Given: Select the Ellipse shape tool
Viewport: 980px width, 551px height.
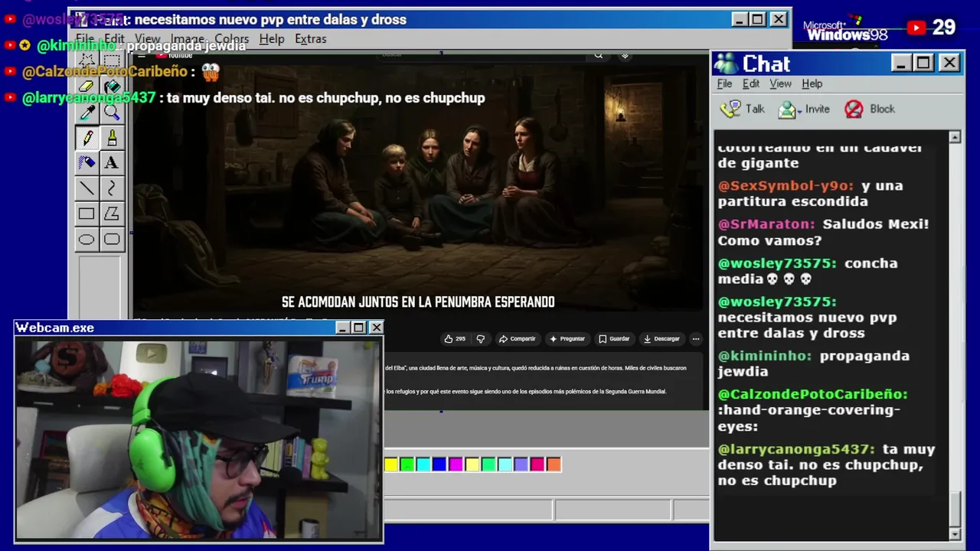Looking at the screenshot, I should point(87,240).
